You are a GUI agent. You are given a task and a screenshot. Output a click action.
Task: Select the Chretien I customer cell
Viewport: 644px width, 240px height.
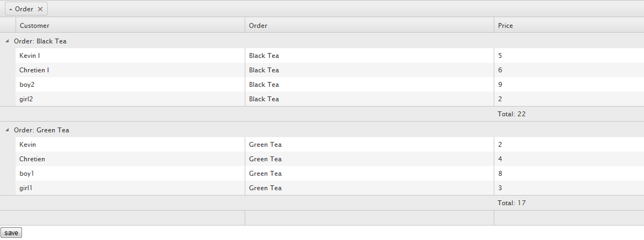[34, 70]
